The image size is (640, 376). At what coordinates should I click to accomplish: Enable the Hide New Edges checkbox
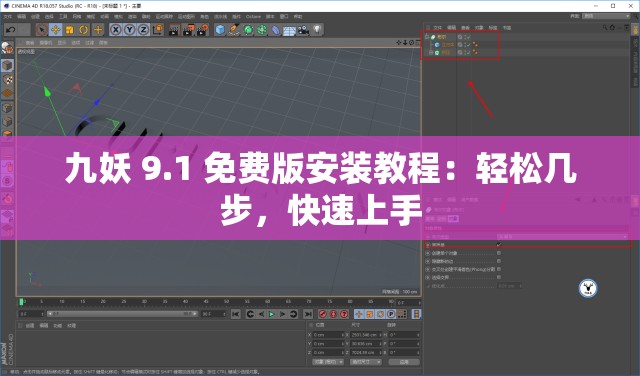click(x=499, y=261)
